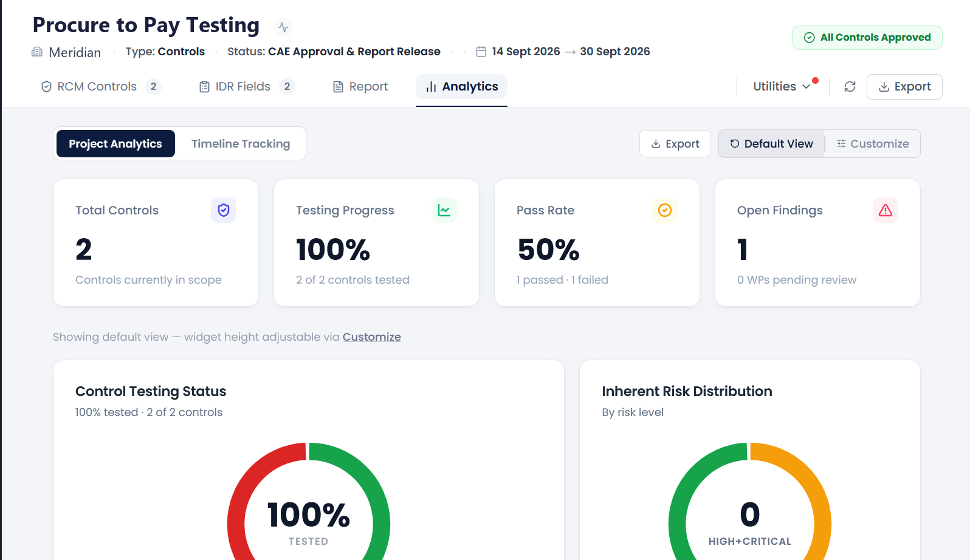
Task: Click the 'Control Testing Status' heading
Action: pyautogui.click(x=151, y=391)
